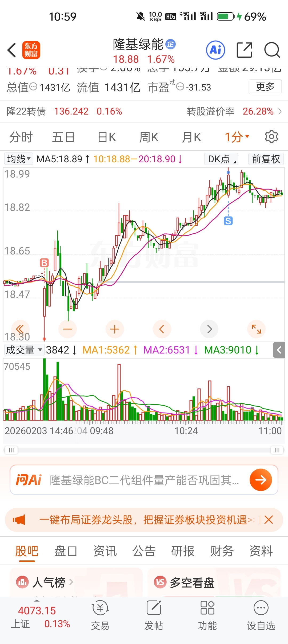The height and width of the screenshot is (644, 288).
Task: Select the 研报 tab
Action: [183, 551]
